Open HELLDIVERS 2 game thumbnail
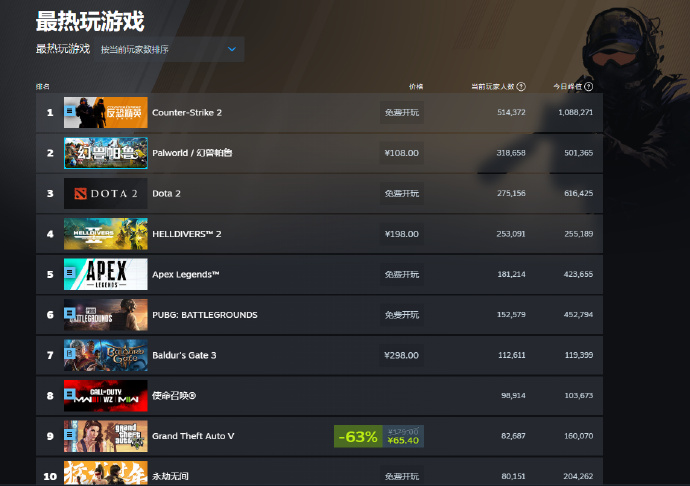 coord(106,234)
